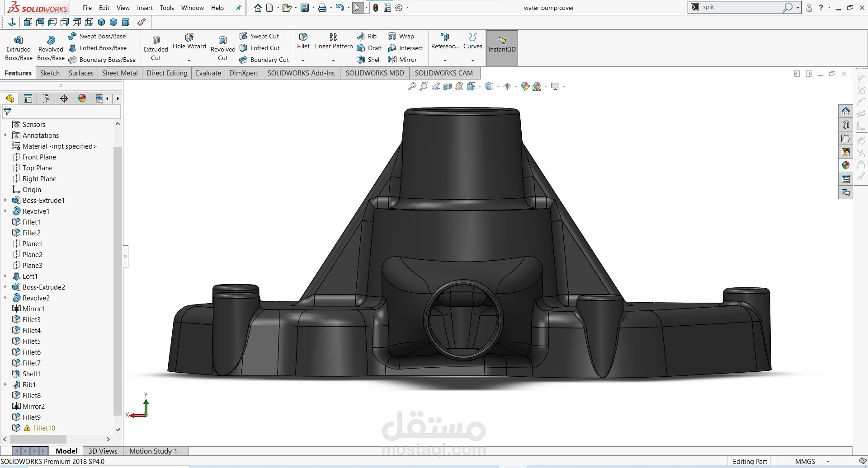Select the Lofted Boss/Base tool
The width and height of the screenshot is (868, 468).
click(97, 48)
